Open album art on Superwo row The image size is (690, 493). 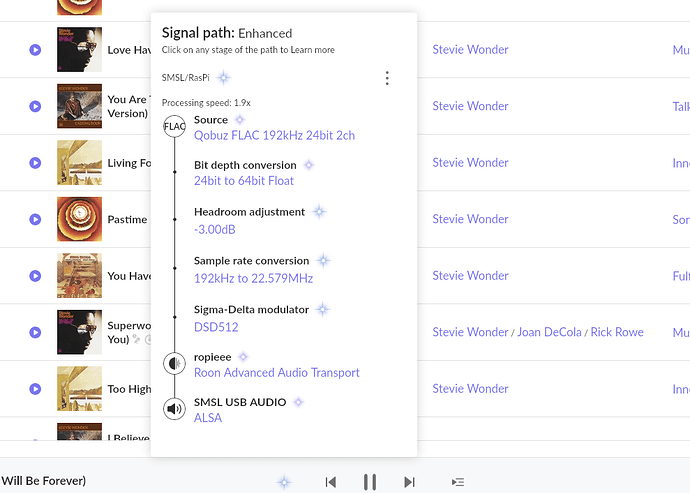point(79,332)
